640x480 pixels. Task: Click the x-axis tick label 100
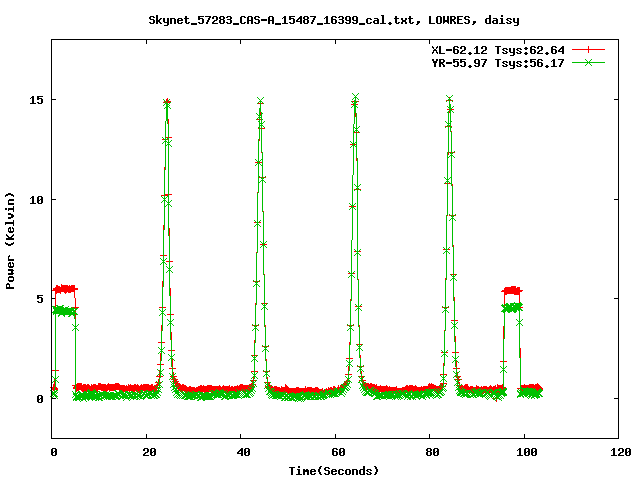click(x=527, y=452)
